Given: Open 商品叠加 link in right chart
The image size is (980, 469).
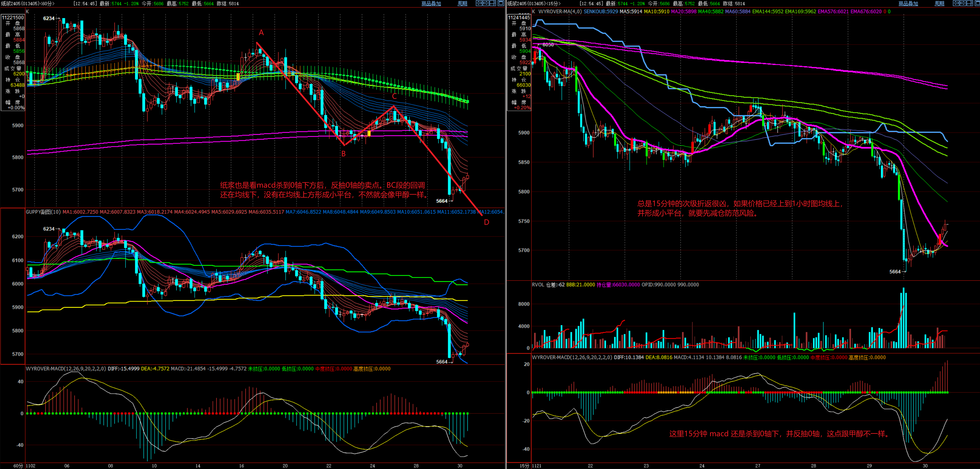Looking at the screenshot, I should tap(908, 4).
